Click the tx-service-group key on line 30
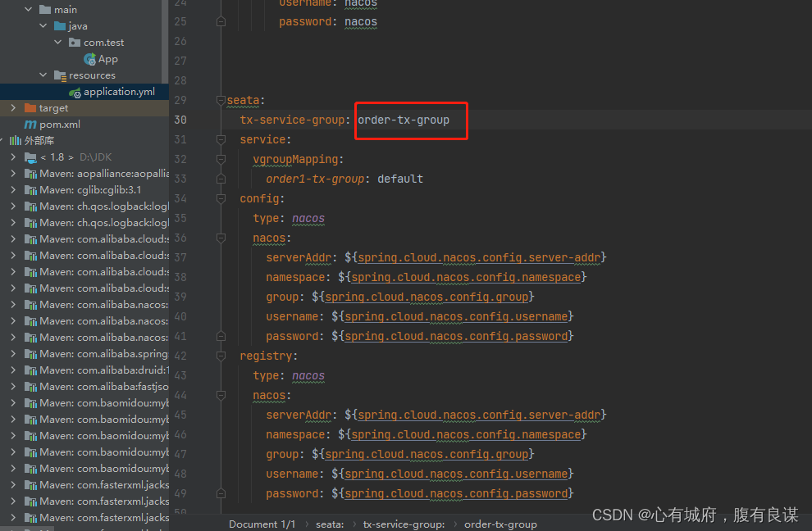Screen dimensions: 812x531 point(292,120)
